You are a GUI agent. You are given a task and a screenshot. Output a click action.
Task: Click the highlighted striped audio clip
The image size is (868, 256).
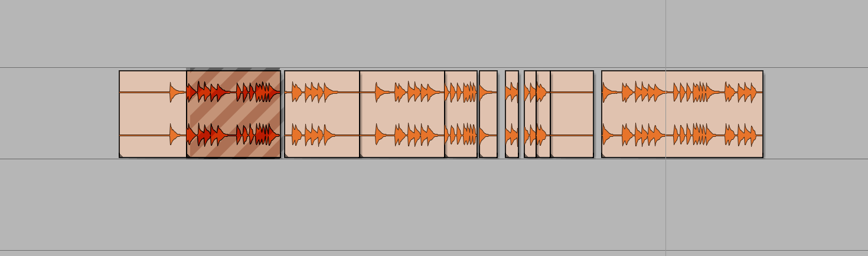[233, 114]
